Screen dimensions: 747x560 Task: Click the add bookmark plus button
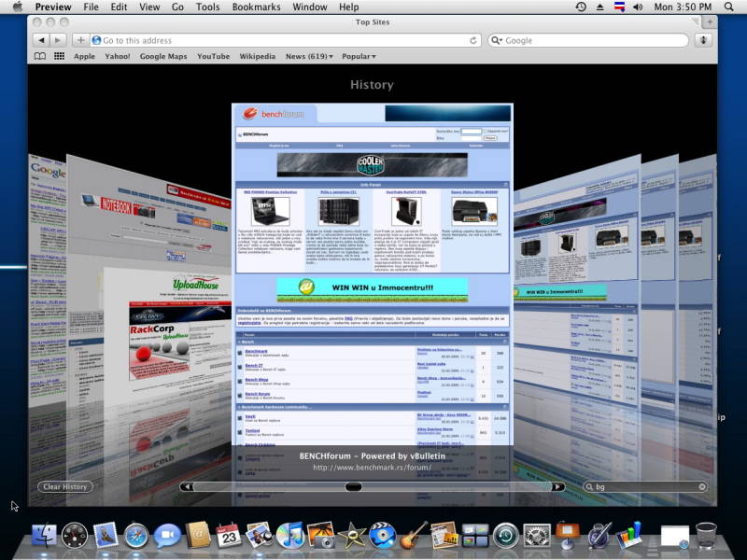80,40
